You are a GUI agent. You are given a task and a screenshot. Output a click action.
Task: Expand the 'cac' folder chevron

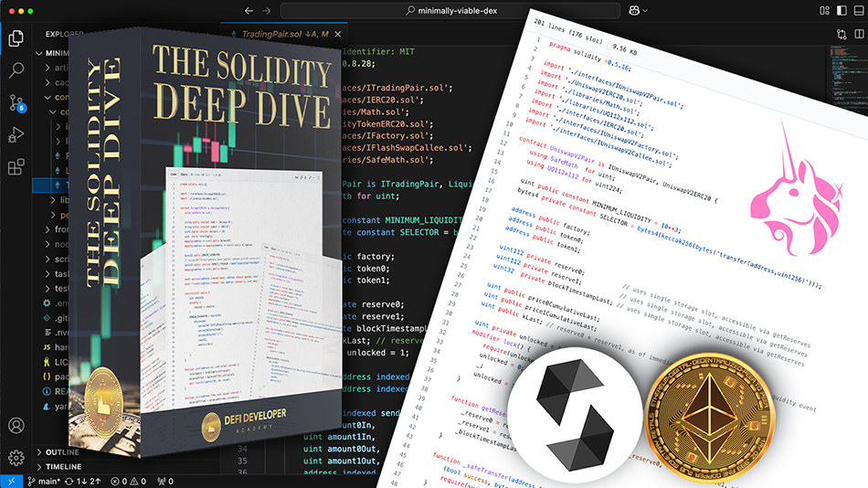(48, 82)
